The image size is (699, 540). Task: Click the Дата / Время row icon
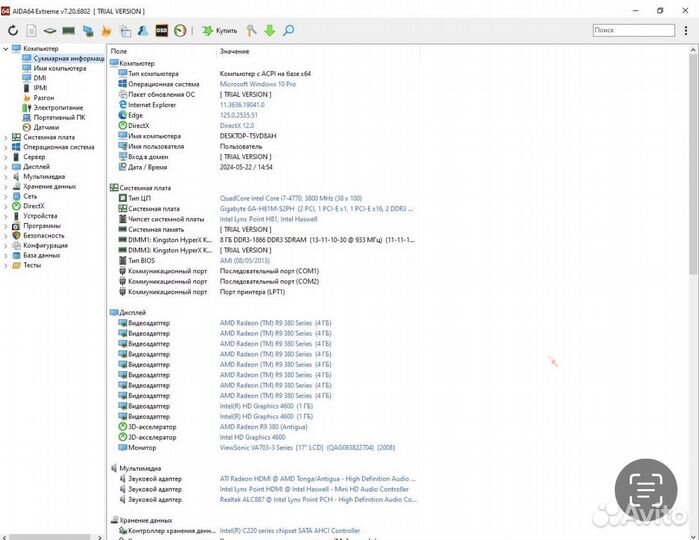pos(123,167)
